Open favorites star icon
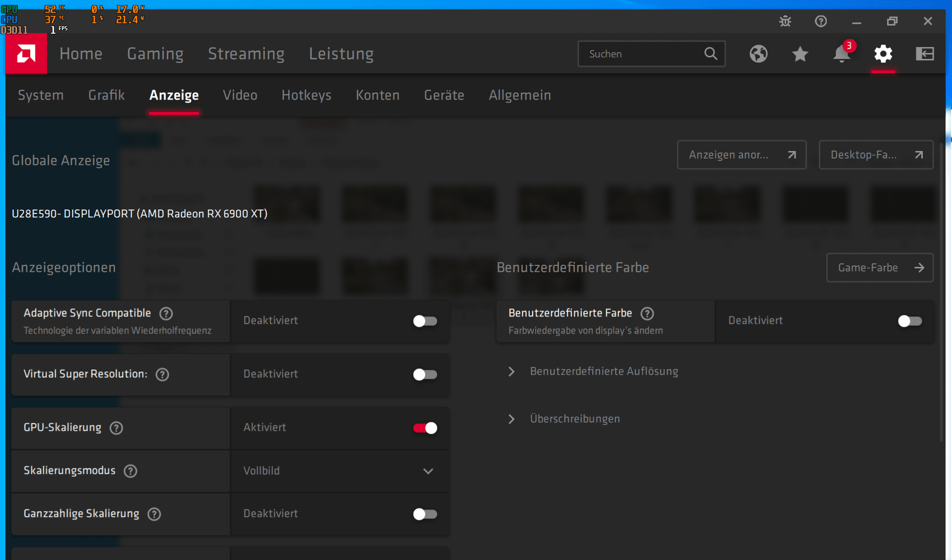The height and width of the screenshot is (560, 952). tap(800, 53)
